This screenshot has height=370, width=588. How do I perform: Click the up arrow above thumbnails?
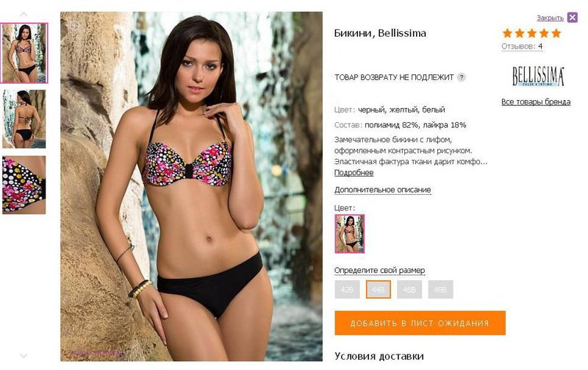click(24, 14)
